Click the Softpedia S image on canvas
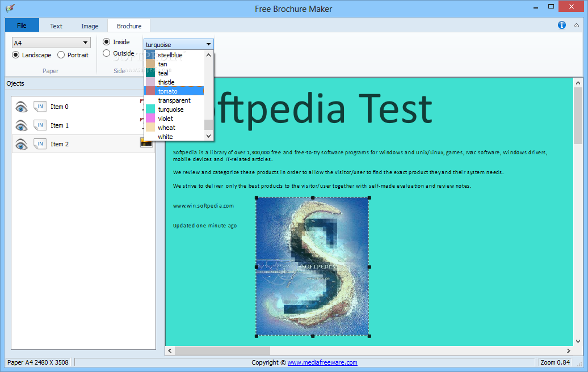Image resolution: width=588 pixels, height=372 pixels. point(313,267)
